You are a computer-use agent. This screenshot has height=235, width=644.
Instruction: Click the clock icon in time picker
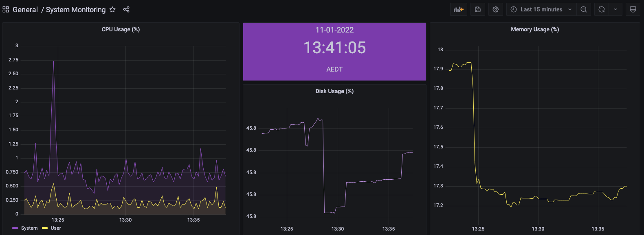514,9
